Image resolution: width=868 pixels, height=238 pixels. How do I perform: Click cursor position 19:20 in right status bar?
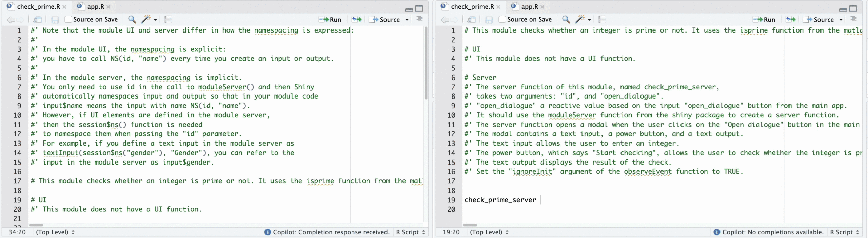pyautogui.click(x=451, y=232)
